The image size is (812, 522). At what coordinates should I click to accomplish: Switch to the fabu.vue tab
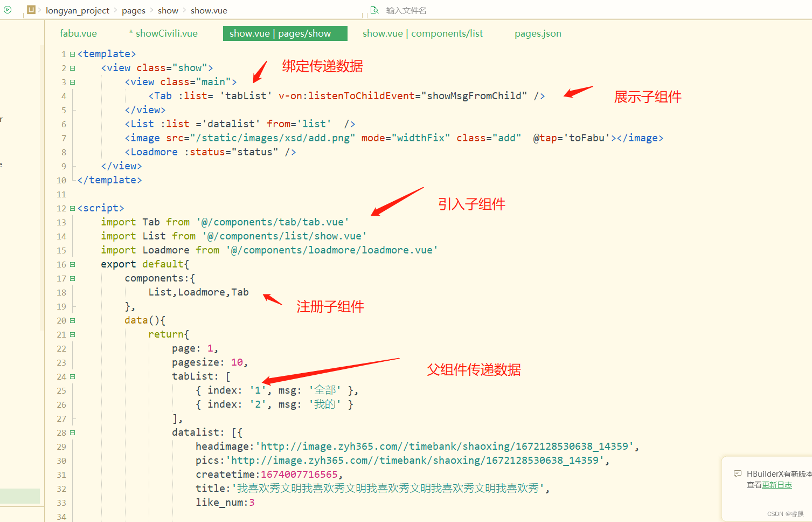click(x=78, y=33)
